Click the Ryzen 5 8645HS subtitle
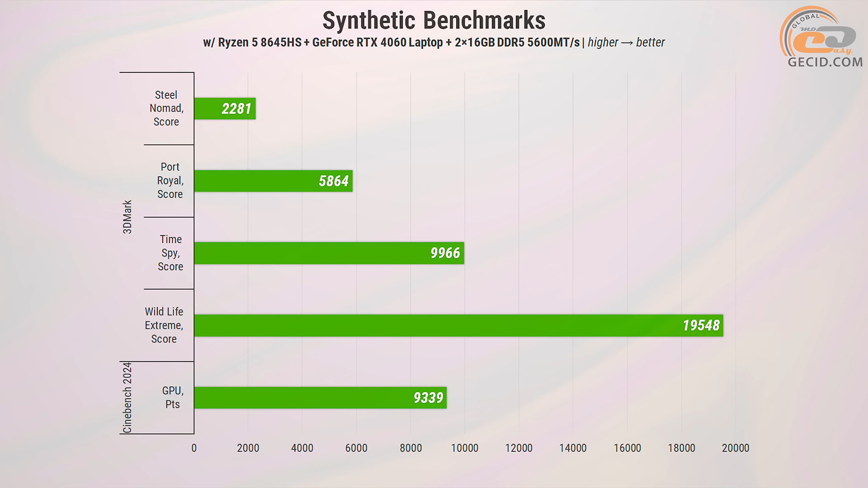 point(434,42)
